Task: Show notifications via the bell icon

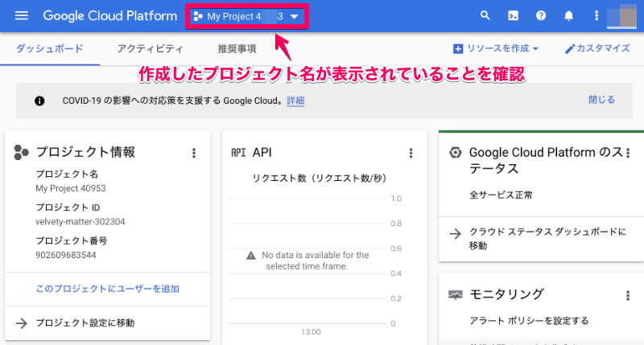Action: click(x=568, y=16)
